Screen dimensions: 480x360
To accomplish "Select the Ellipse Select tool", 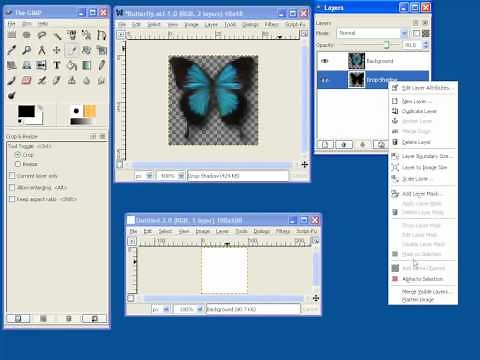I will 27,35.
